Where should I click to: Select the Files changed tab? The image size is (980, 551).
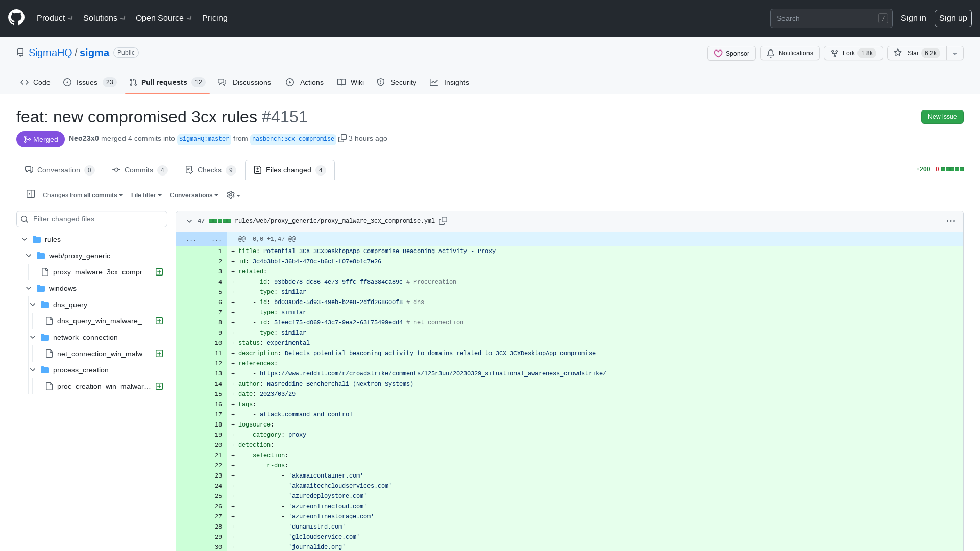pos(289,169)
